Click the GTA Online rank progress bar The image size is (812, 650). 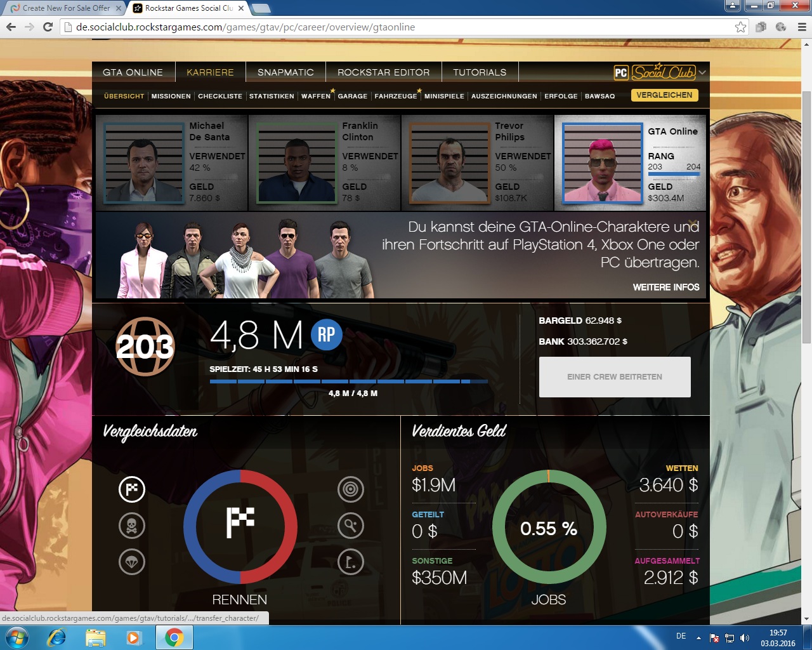coord(674,174)
